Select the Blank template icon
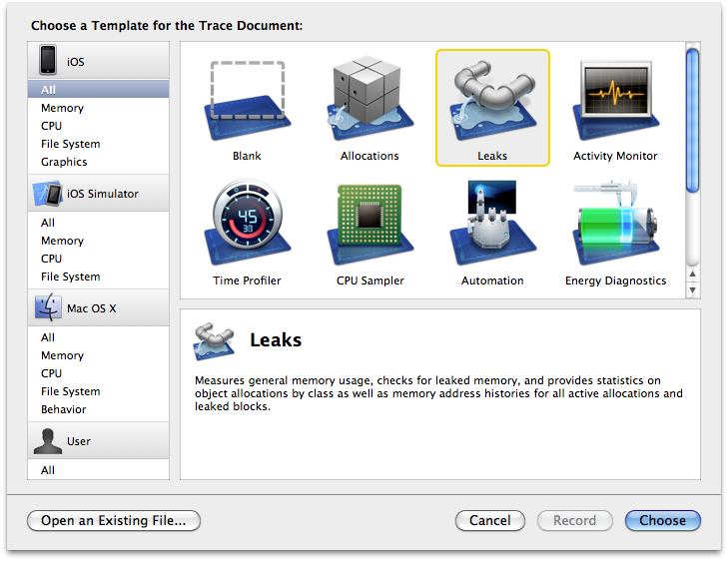 click(248, 100)
